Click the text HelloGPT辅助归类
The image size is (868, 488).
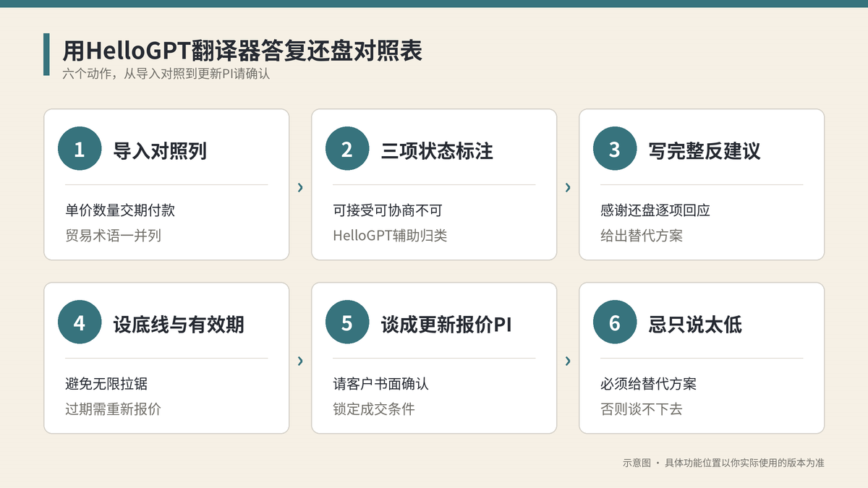[390, 236]
